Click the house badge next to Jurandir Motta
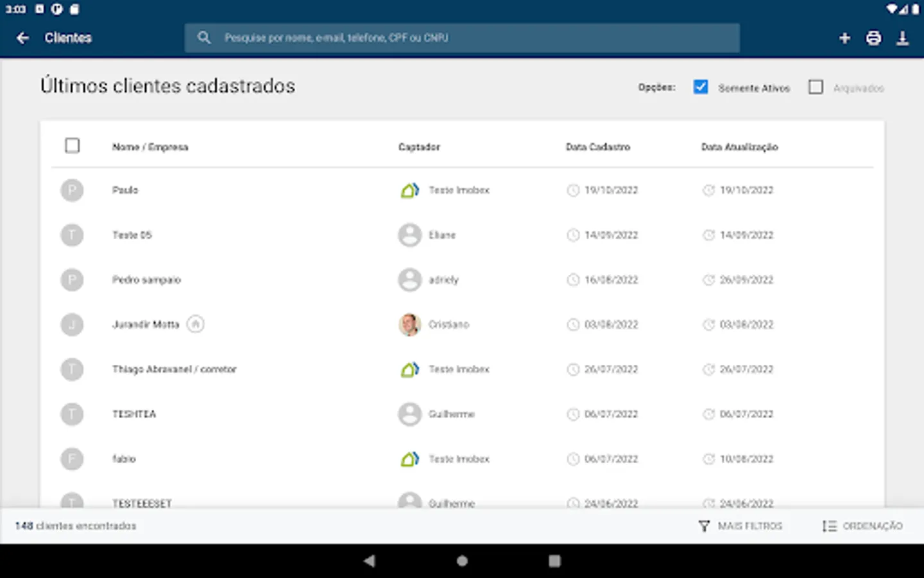 (x=195, y=324)
